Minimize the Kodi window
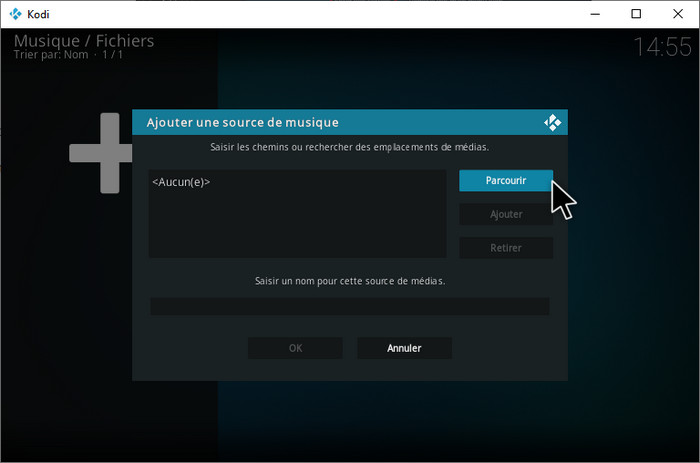This screenshot has height=463, width=700. tap(595, 14)
